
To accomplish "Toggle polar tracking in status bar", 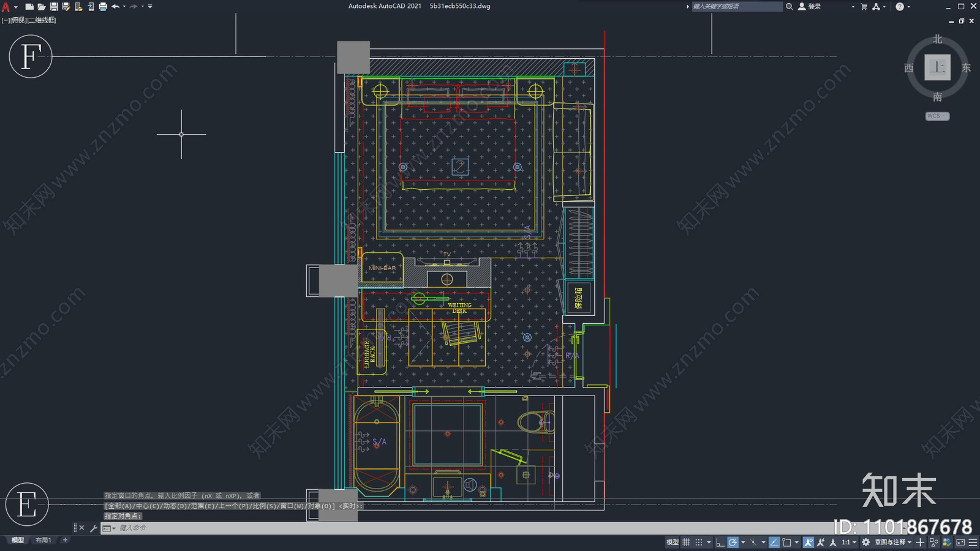I will click(733, 542).
